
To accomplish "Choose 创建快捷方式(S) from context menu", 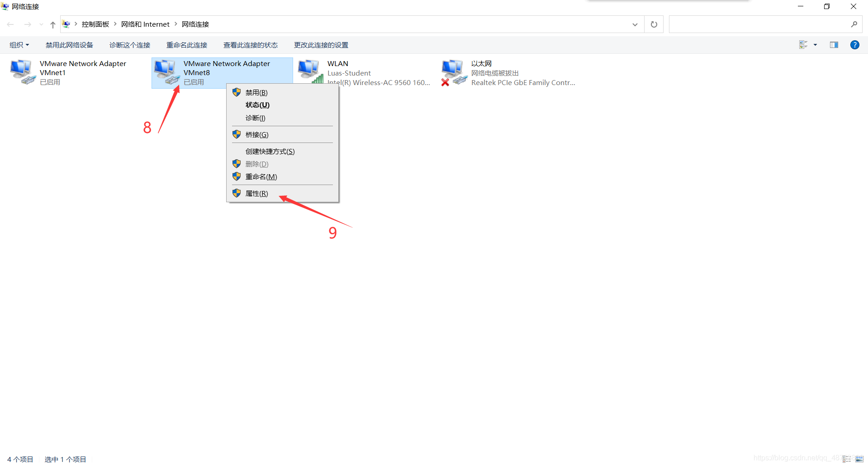I will (283, 151).
